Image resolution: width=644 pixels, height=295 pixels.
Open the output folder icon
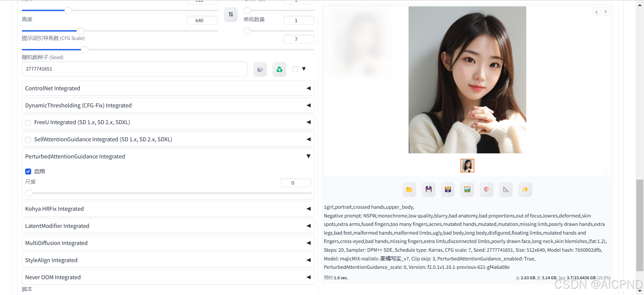[409, 190]
